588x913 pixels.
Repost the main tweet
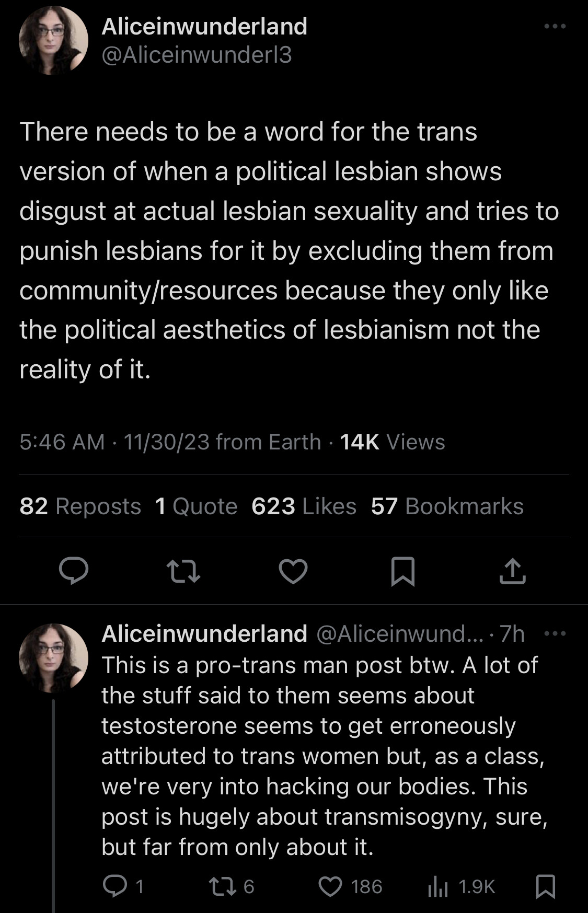coord(183,571)
